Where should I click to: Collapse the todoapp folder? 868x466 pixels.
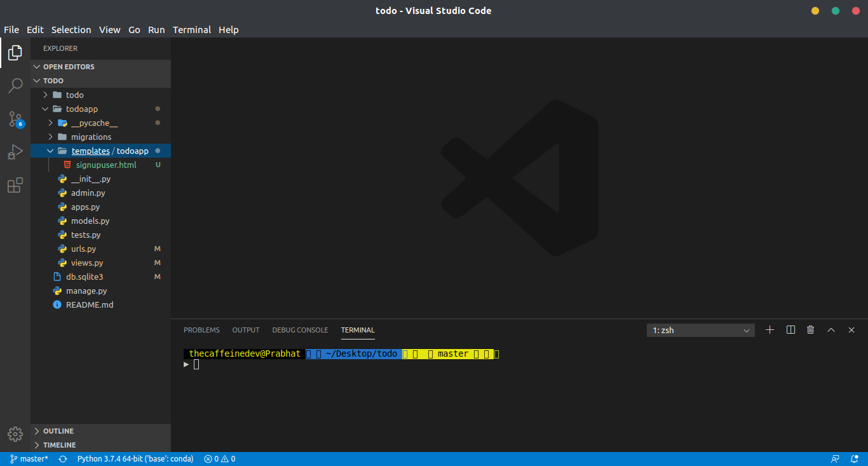click(81, 109)
